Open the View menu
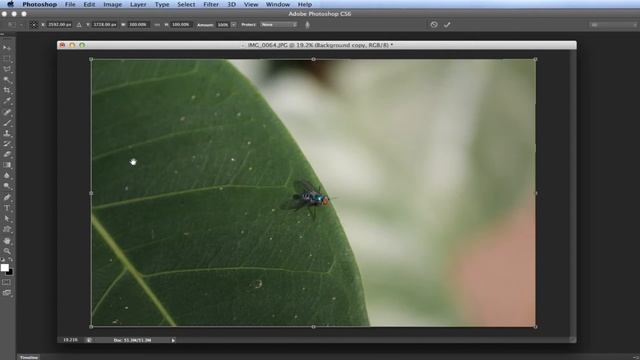This screenshot has width=640, height=360. tap(251, 4)
